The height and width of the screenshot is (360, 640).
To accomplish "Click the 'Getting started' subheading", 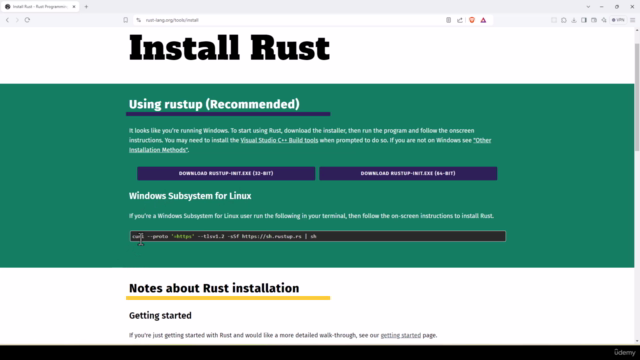I will coord(160,316).
